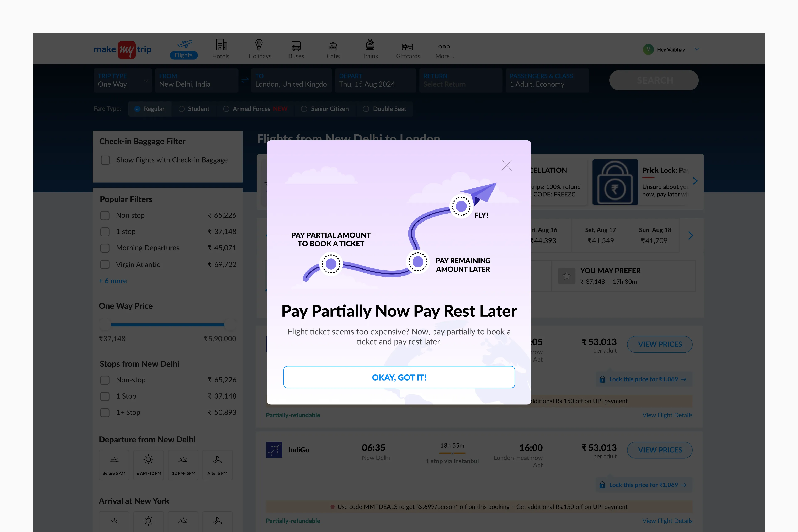Image resolution: width=798 pixels, height=532 pixels.
Task: Click OKAY, GOT IT! button
Action: (399, 377)
